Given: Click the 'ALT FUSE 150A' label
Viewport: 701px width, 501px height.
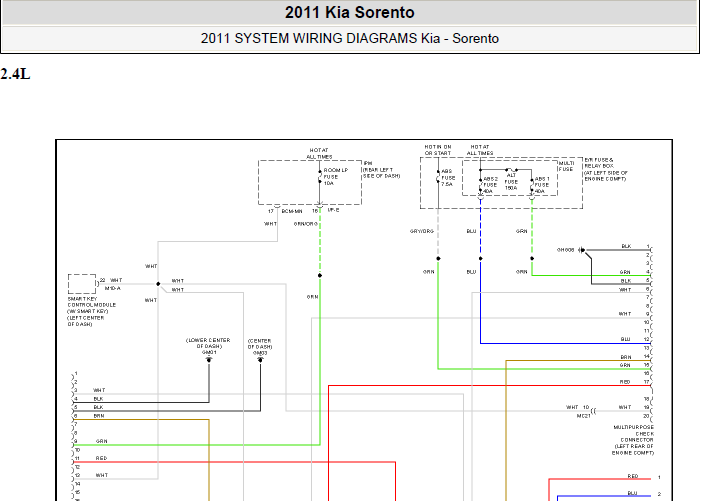Looking at the screenshot, I should [x=511, y=181].
